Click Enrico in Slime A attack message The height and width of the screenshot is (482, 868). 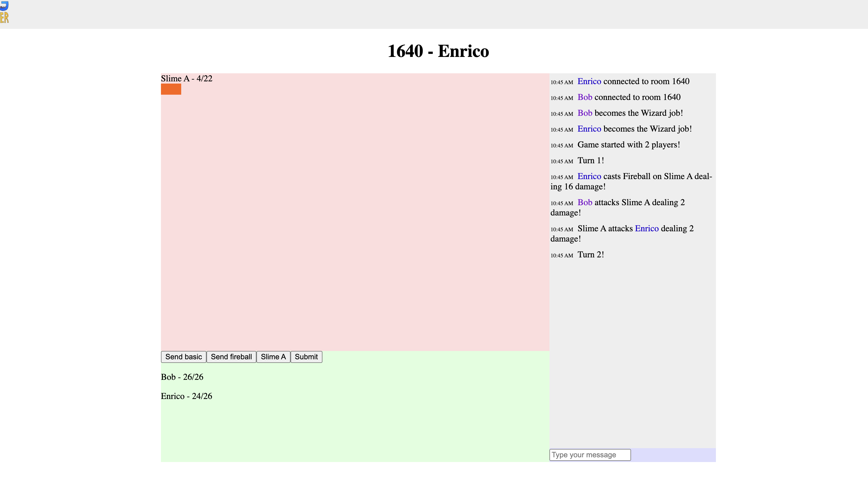pos(646,229)
